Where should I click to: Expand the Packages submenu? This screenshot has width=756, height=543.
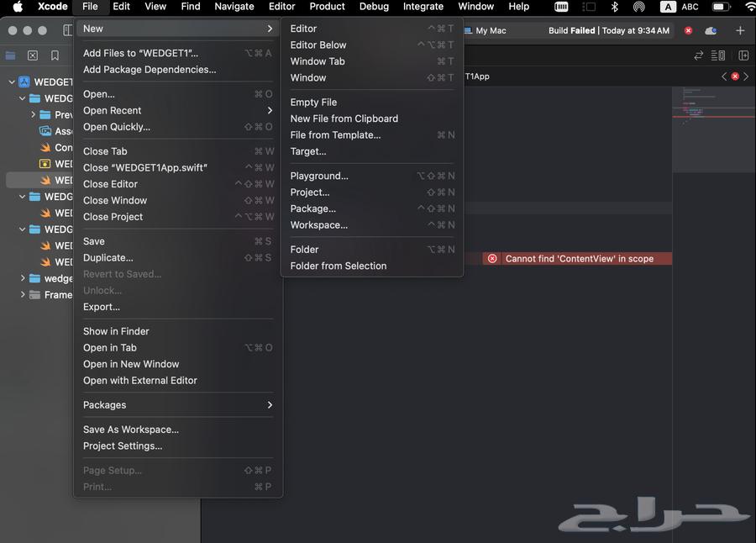pos(177,405)
